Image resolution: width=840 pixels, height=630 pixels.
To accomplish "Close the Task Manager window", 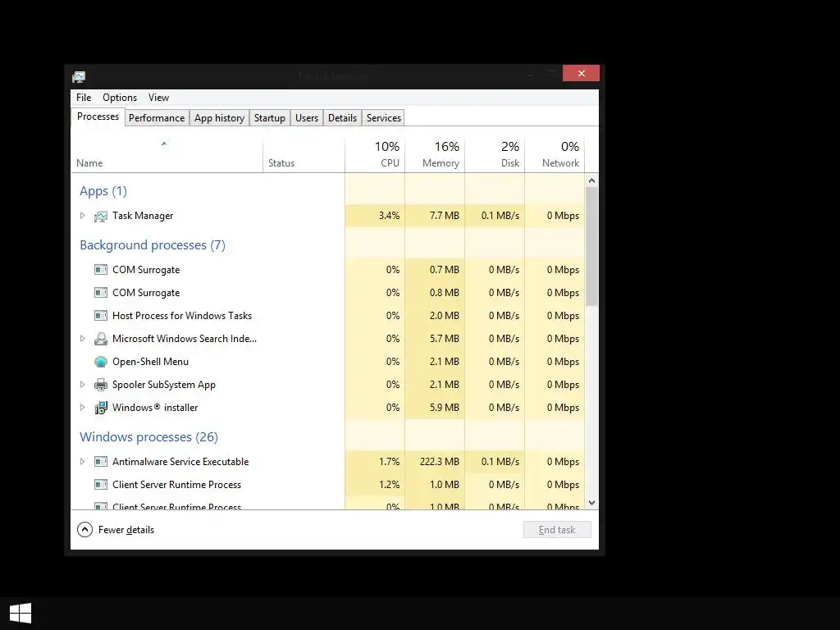I will tap(582, 73).
